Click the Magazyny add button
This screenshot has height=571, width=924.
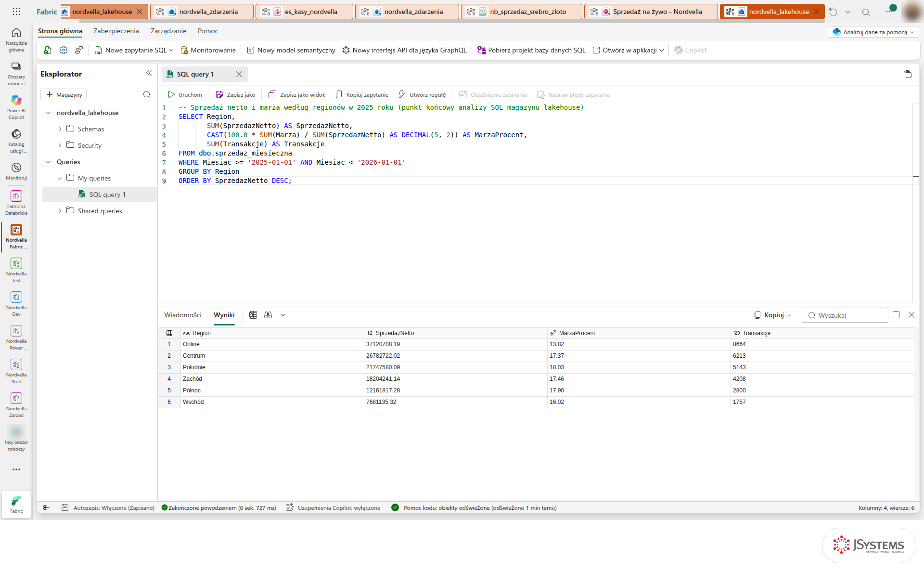(x=64, y=95)
